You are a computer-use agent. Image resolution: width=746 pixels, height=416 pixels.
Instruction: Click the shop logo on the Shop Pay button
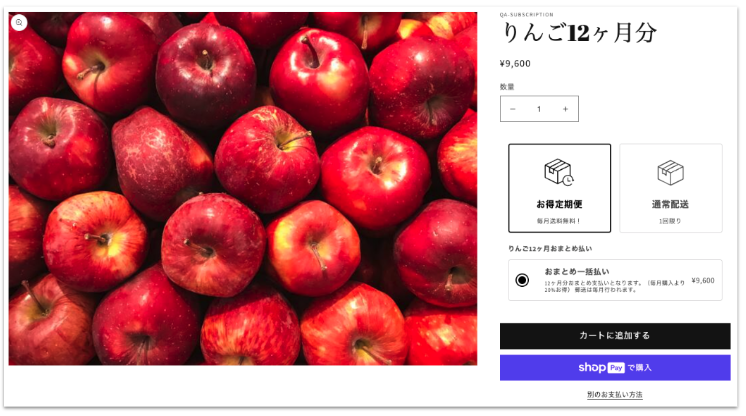[592, 367]
